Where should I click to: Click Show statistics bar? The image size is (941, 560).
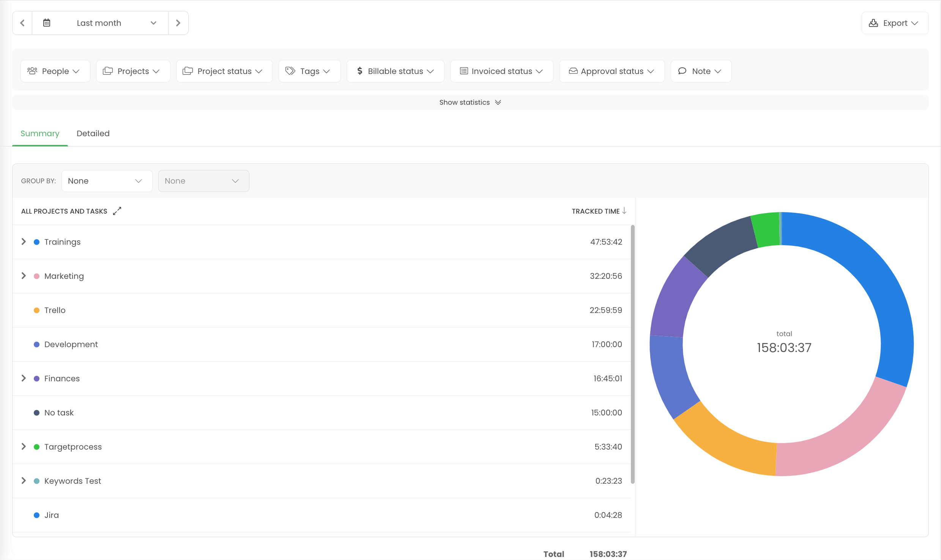coord(470,102)
